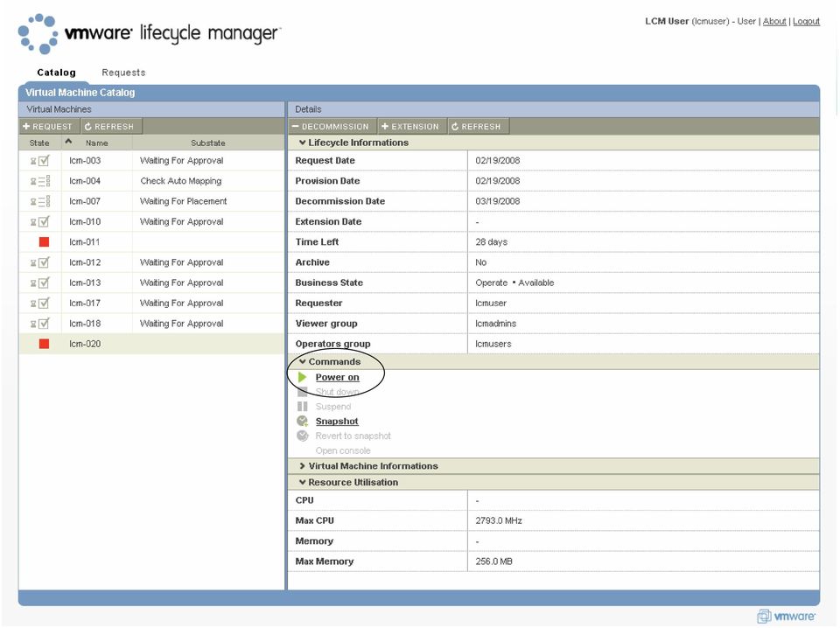Collapse the Resource Utilisation section
The image size is (840, 628).
302,483
